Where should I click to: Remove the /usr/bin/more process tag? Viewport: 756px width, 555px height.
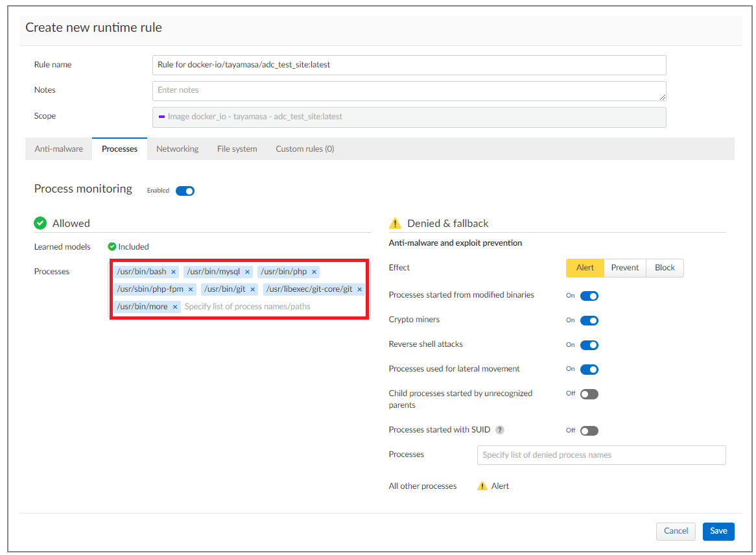point(174,307)
